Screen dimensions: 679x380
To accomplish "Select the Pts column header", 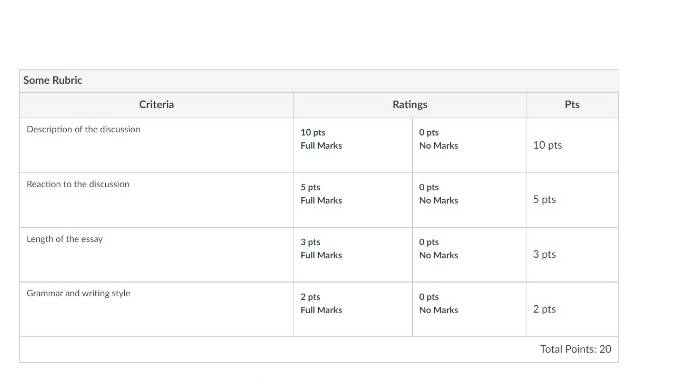I will 572,104.
